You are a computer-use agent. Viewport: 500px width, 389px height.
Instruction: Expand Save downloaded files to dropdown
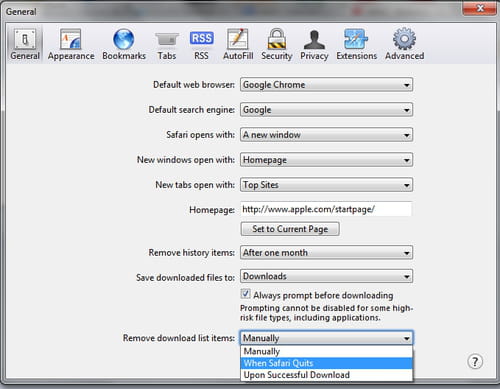click(326, 276)
